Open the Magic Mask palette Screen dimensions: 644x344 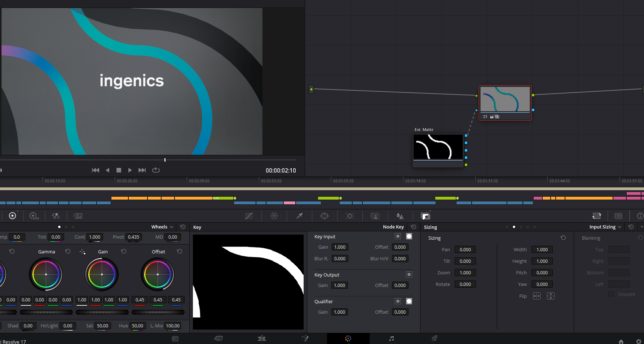point(375,216)
